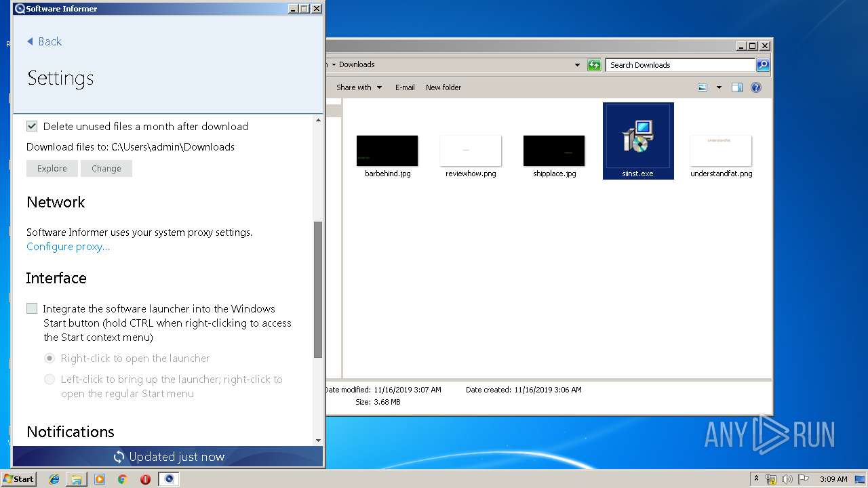Click the Action Center flag icon
Image resolution: width=868 pixels, height=488 pixels.
(x=804, y=479)
